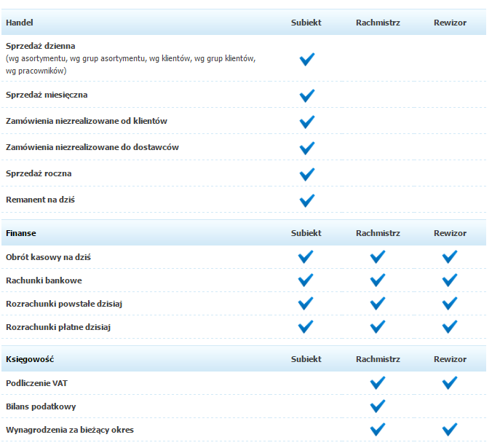Click Rewizor column header in Księgowość section
Image resolution: width=492 pixels, height=448 pixels.
450,359
